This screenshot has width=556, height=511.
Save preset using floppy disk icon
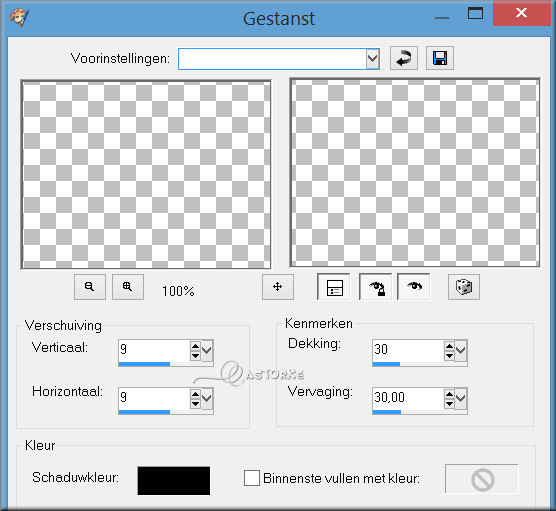440,58
